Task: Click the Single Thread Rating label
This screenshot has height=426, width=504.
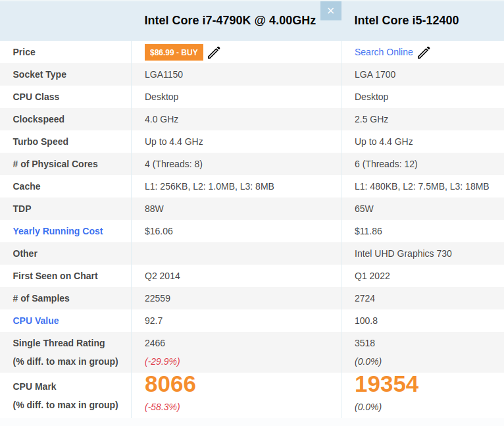Action: 59,343
